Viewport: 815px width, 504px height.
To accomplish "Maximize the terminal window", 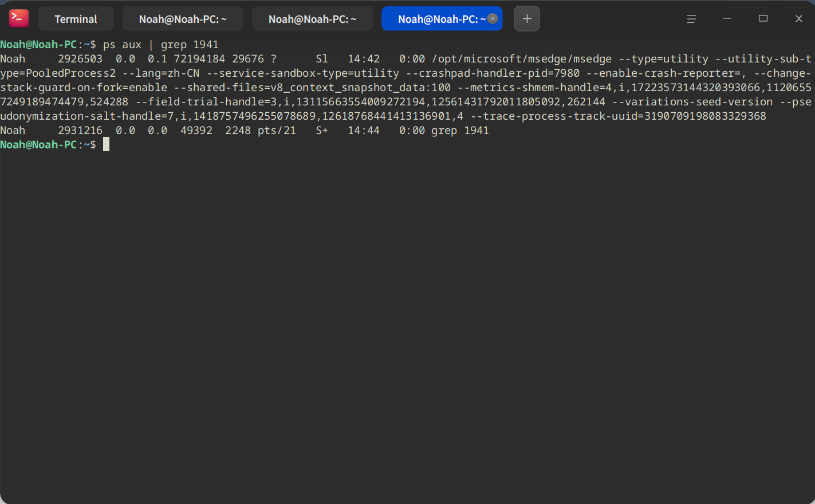I will [x=763, y=19].
